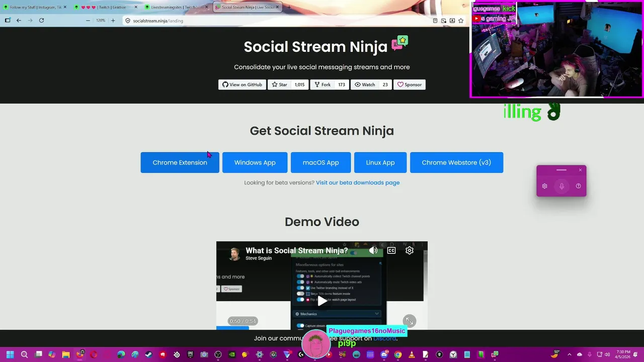Viewport: 644px width, 362px height.
Task: Open View on GitHub button
Action: pos(242,84)
